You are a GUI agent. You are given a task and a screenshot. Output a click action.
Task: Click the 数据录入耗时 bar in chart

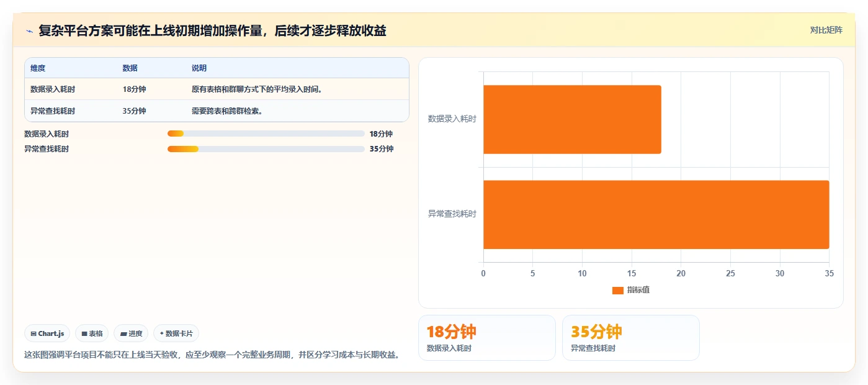(x=572, y=119)
